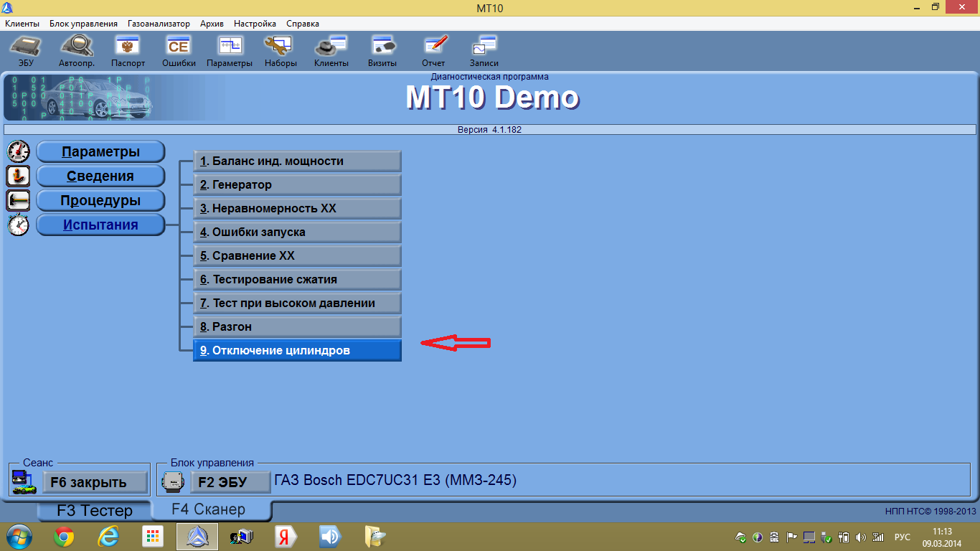
Task: Select the Сведения button
Action: tap(100, 176)
